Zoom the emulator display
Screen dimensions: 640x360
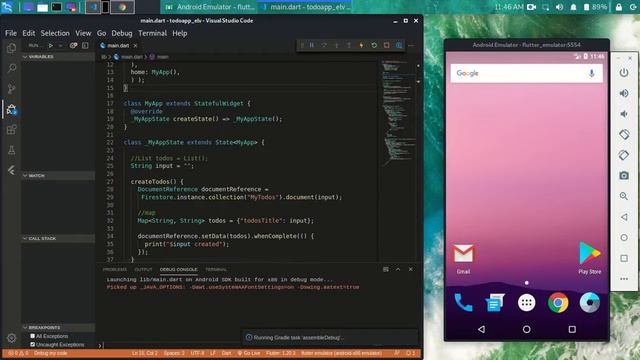624,196
